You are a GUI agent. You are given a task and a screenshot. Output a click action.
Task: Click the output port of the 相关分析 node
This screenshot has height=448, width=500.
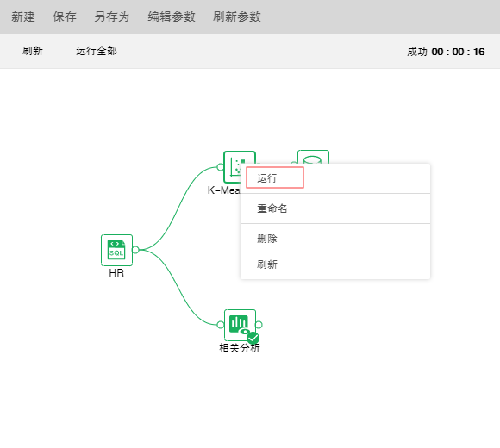[x=259, y=325]
